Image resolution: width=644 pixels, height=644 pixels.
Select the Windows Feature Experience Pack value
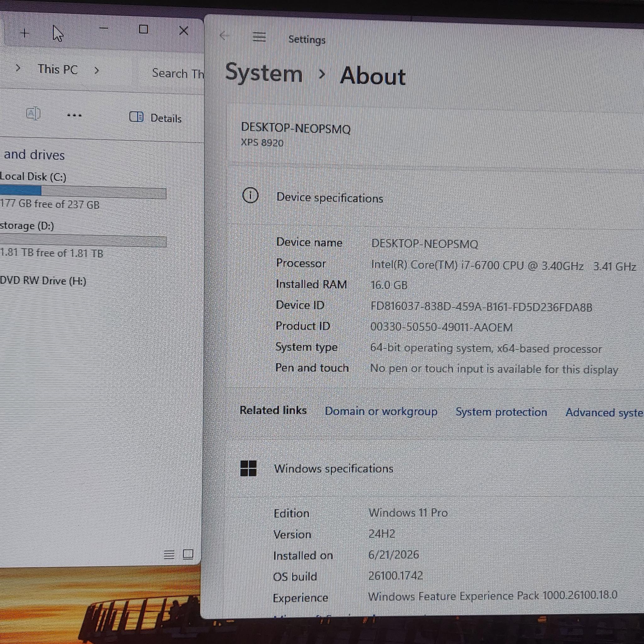click(x=493, y=595)
